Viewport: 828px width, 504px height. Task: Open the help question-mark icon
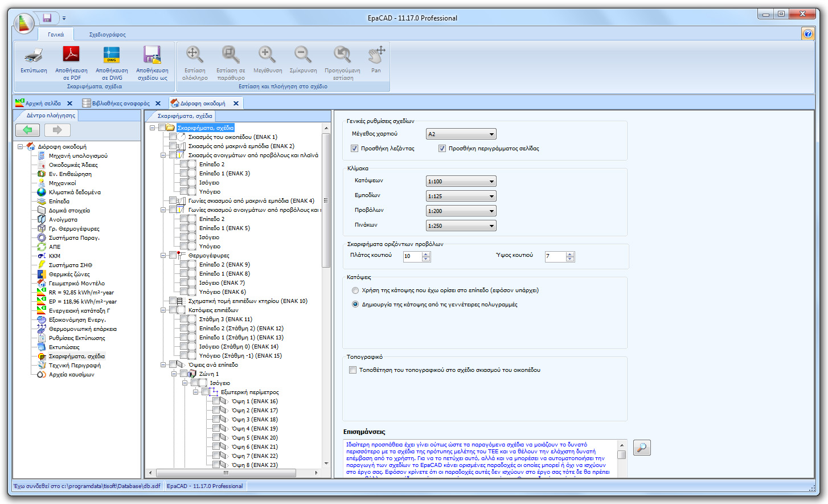(x=807, y=34)
